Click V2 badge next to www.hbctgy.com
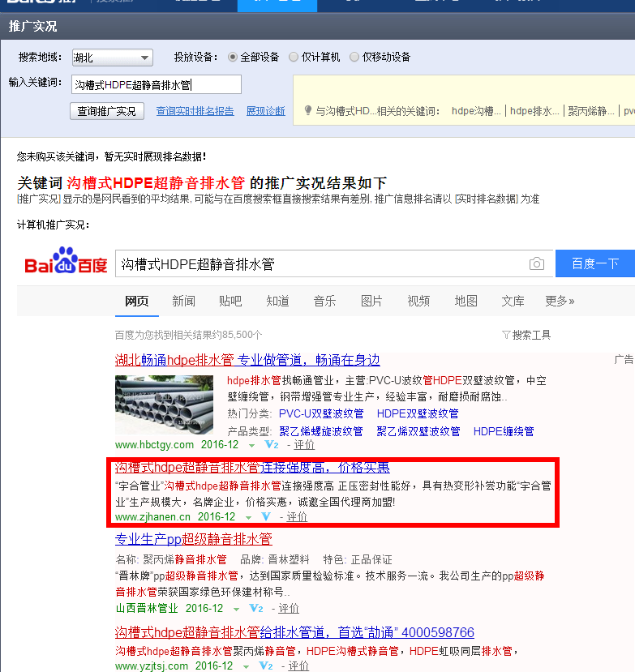 click(272, 444)
